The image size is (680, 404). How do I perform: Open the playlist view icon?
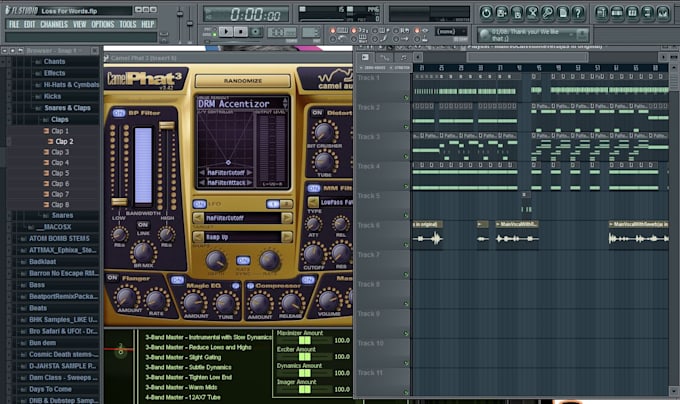[x=602, y=13]
